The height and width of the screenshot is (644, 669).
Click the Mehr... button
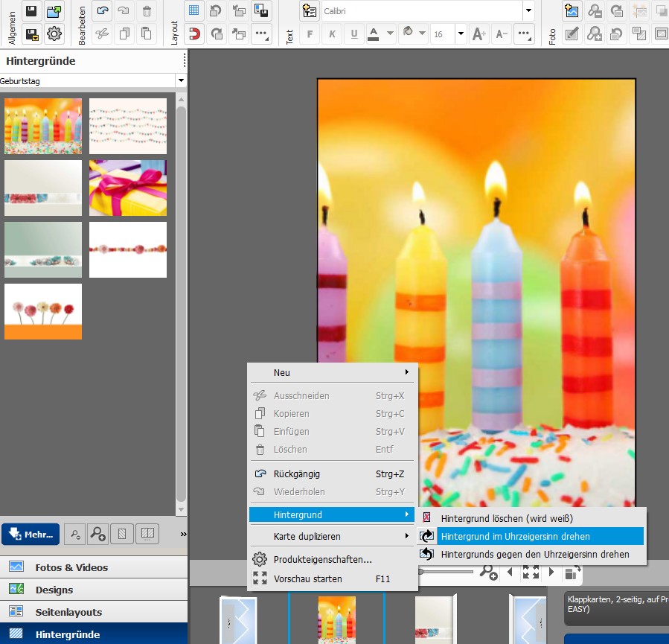pyautogui.click(x=31, y=534)
